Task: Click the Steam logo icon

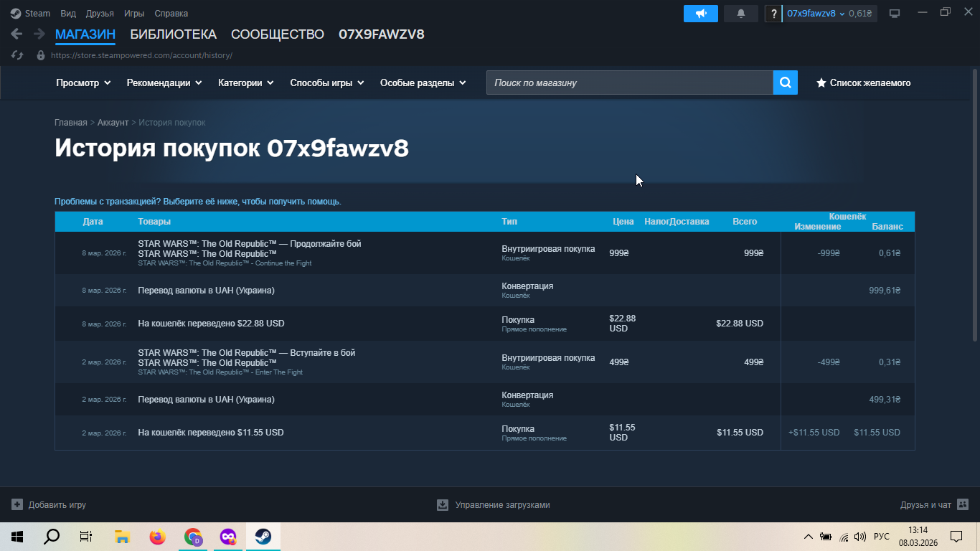Action: pos(16,13)
